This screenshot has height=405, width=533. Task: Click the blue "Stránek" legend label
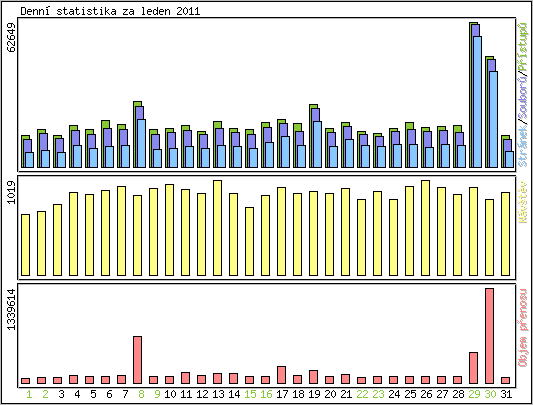[523, 146]
